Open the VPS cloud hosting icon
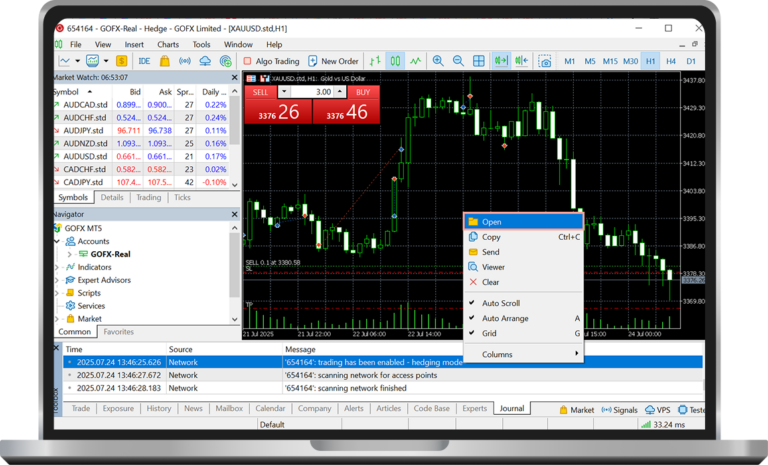Screen dimensions: 768x465 point(205,61)
